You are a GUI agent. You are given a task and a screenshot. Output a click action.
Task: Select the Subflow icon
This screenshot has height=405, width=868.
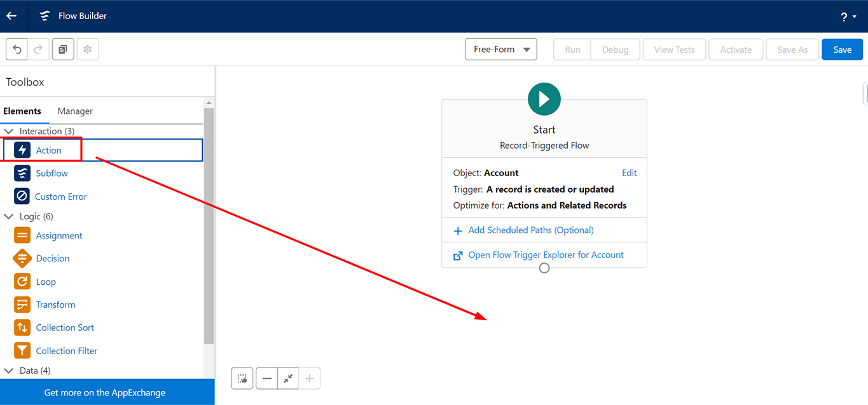pyautogui.click(x=22, y=173)
